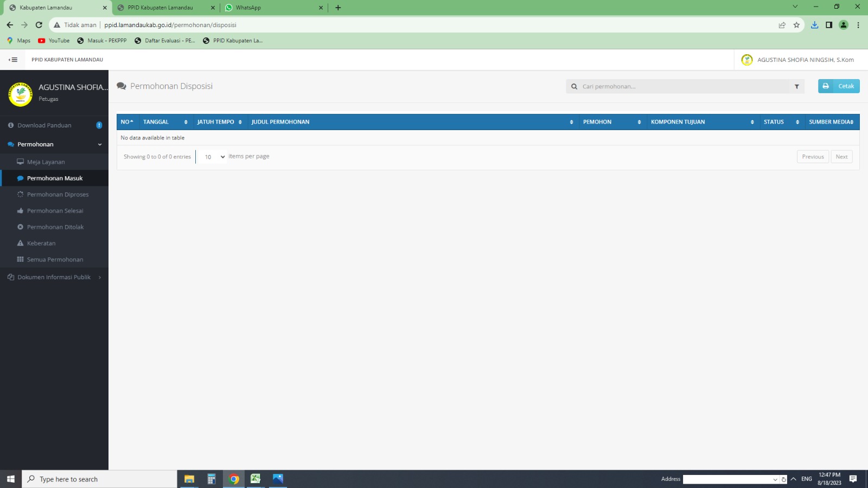Viewport: 868px width, 488px height.
Task: Open the Chrome profile avatar
Action: [844, 25]
